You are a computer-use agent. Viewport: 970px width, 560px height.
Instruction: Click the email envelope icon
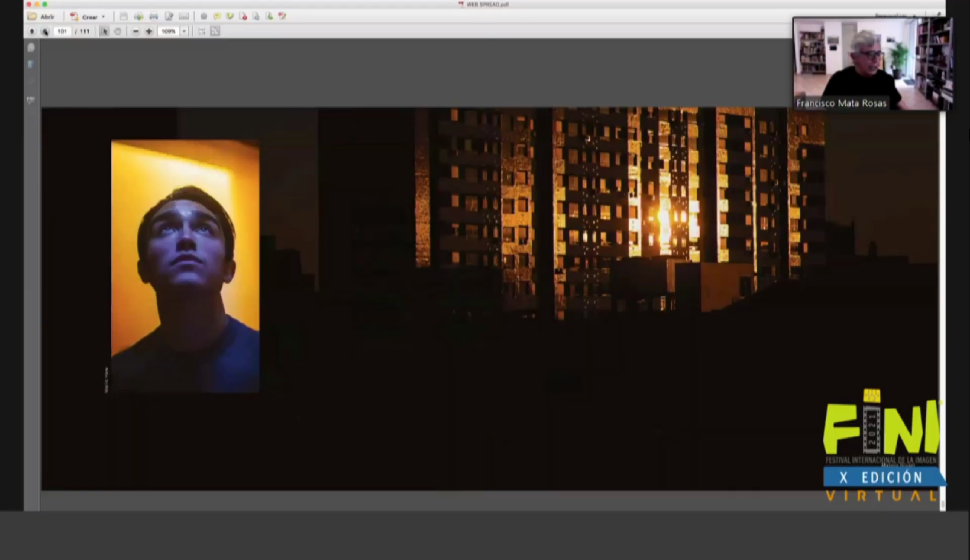coord(184,16)
